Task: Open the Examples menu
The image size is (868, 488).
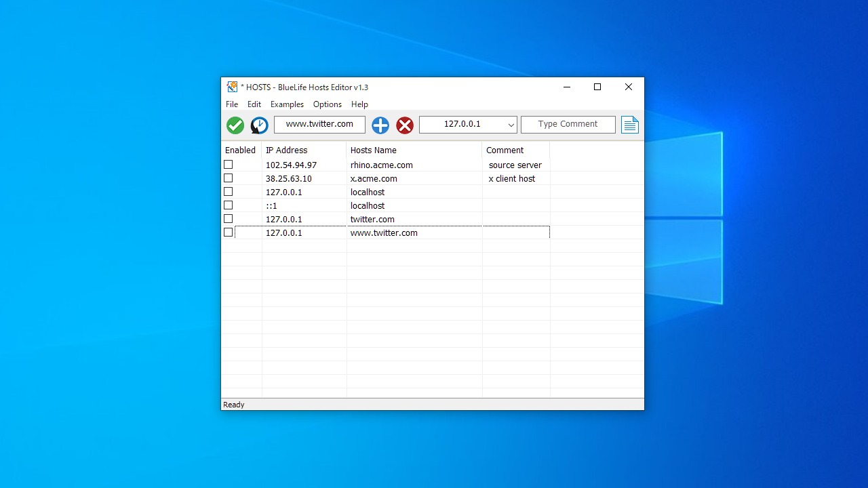Action: (x=287, y=104)
